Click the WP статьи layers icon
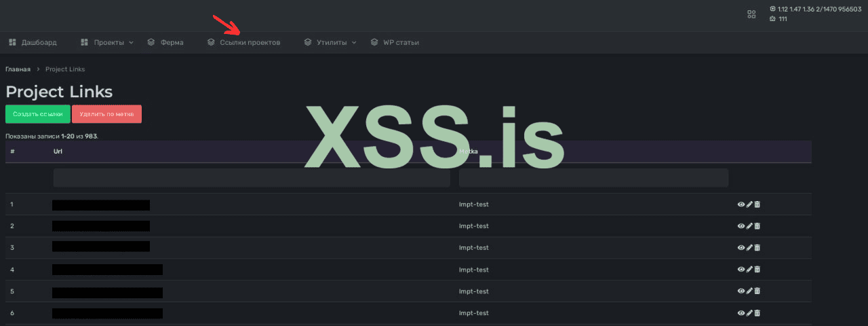The height and width of the screenshot is (326, 868). 374,42
